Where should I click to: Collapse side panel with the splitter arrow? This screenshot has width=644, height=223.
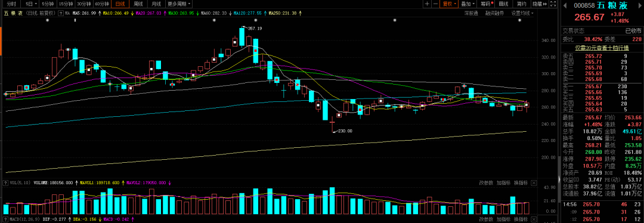click(x=559, y=179)
